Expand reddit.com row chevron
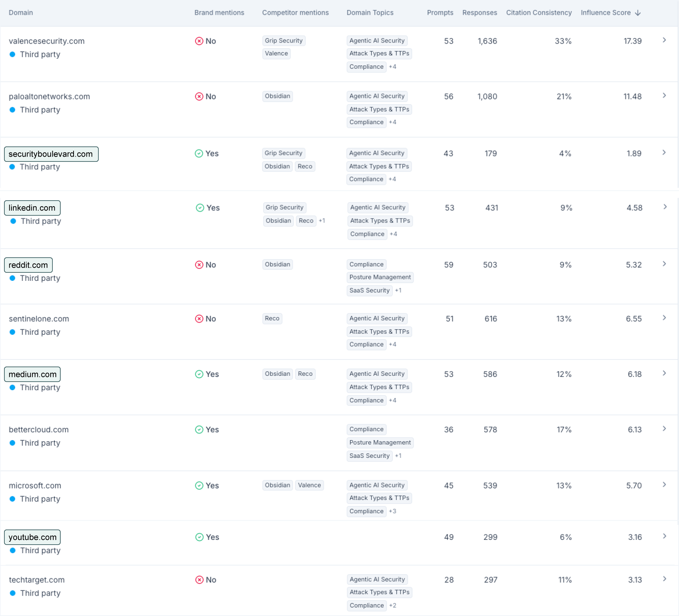This screenshot has height=616, width=679. 664,263
